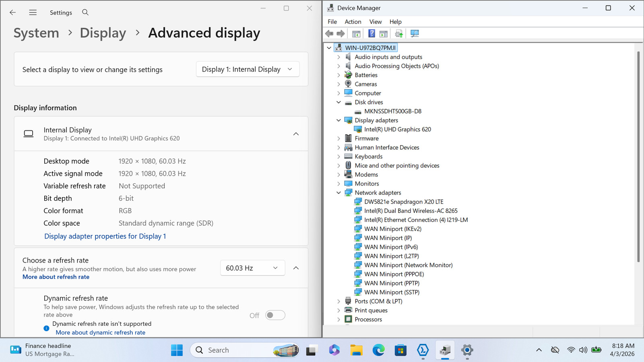This screenshot has height=362, width=644.
Task: Toggle the show/hide action pane toolbar icon
Action: tap(384, 34)
